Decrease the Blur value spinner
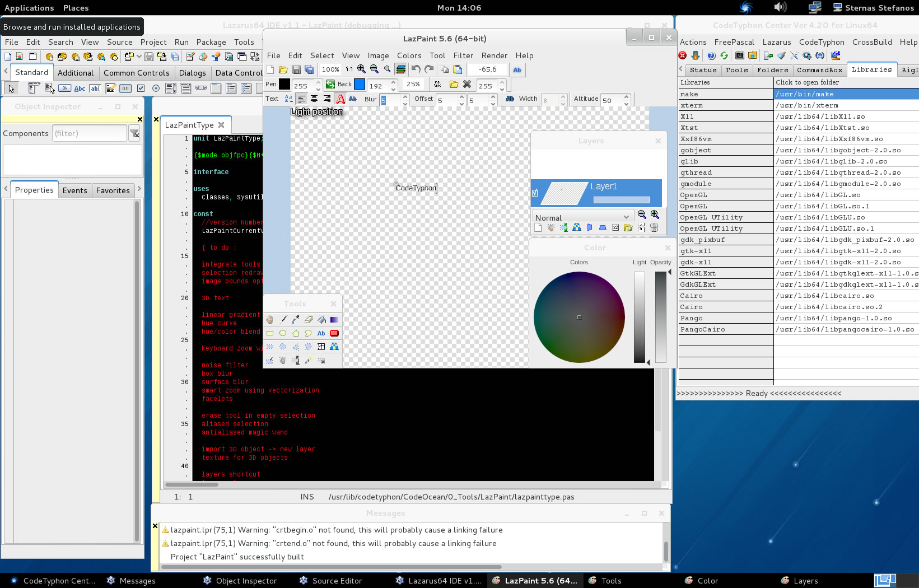The image size is (919, 588). 405,104
